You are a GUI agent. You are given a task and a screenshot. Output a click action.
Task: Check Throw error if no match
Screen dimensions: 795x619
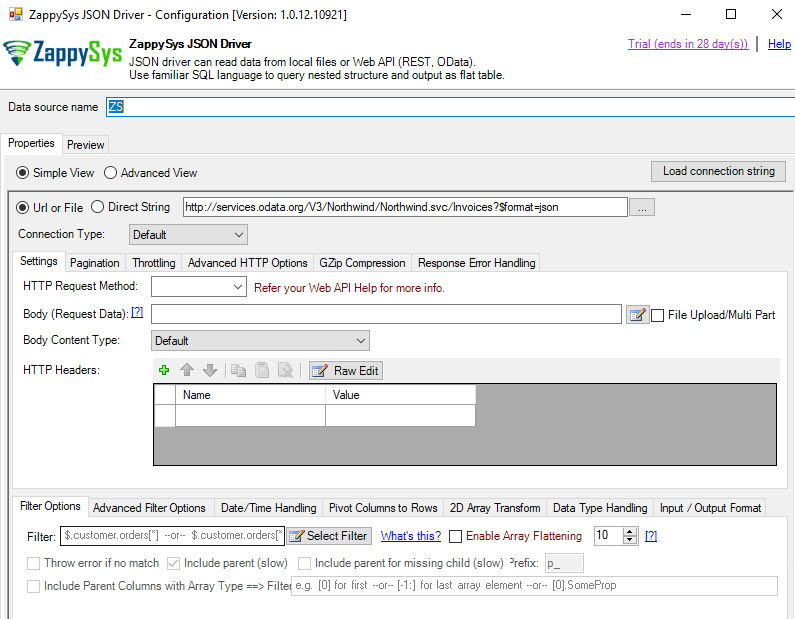33,563
